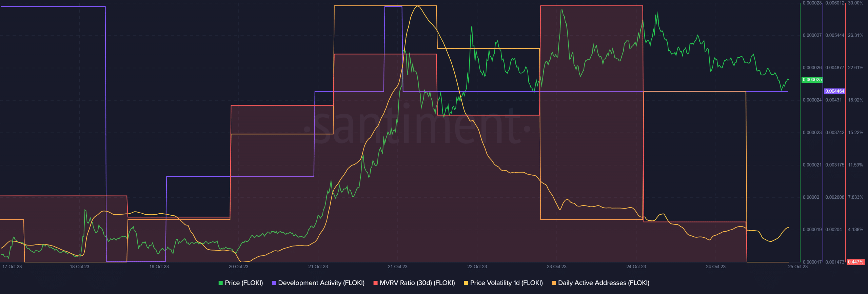
Task: Click the 0.000026 price axis label
Action: [812, 68]
